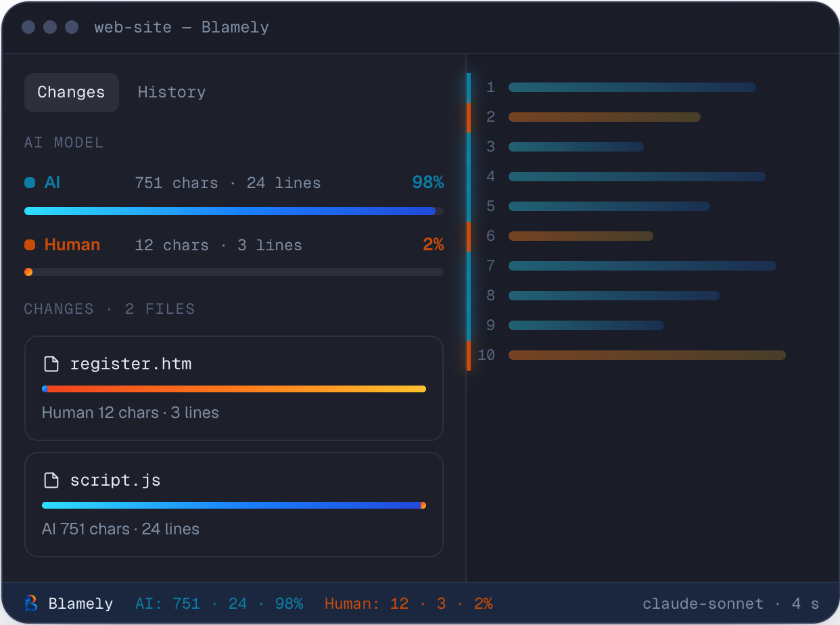This screenshot has height=625, width=840.
Task: Click the 'CHANGES · 2 FILES' heading
Action: click(x=110, y=309)
